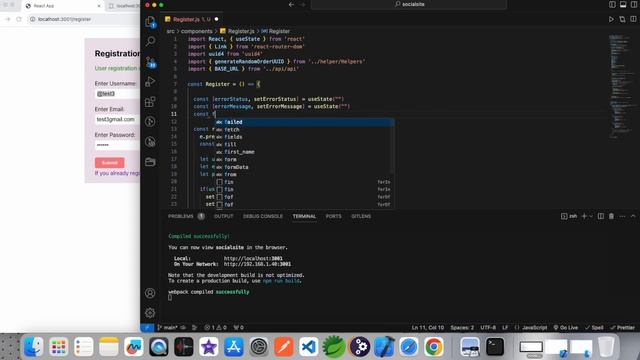Toggle primary sidebar layout icon in title bar
Viewport: 640px width, 360px height.
coord(612,4)
